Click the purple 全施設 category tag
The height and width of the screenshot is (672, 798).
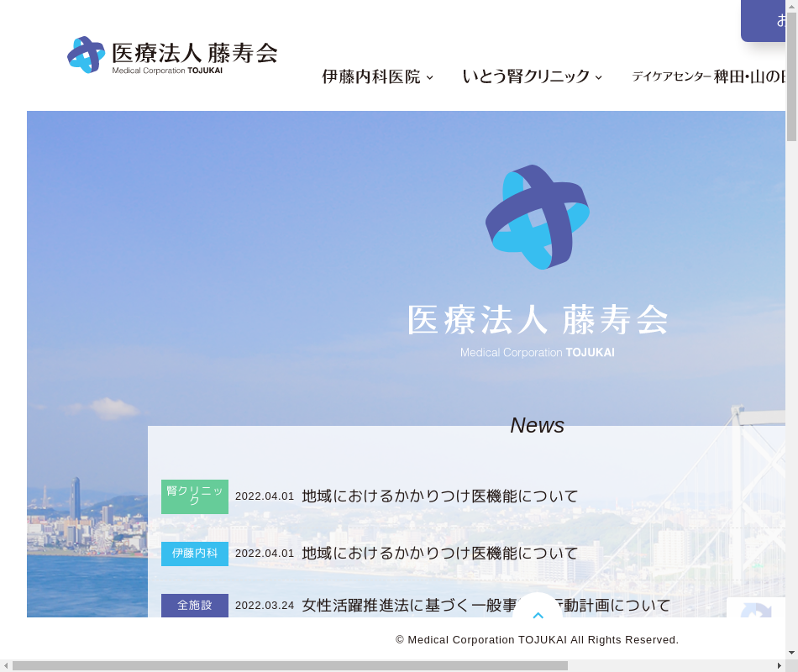[195, 605]
